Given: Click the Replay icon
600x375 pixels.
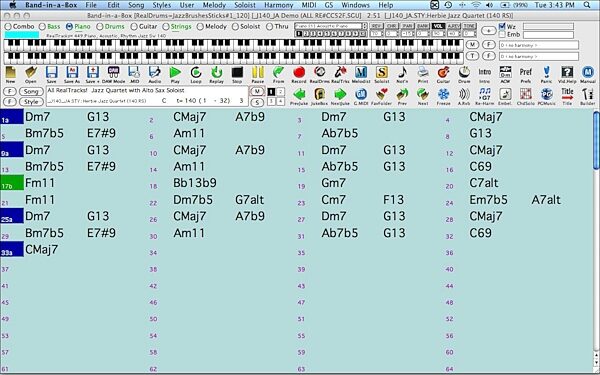Looking at the screenshot, I should (x=217, y=74).
